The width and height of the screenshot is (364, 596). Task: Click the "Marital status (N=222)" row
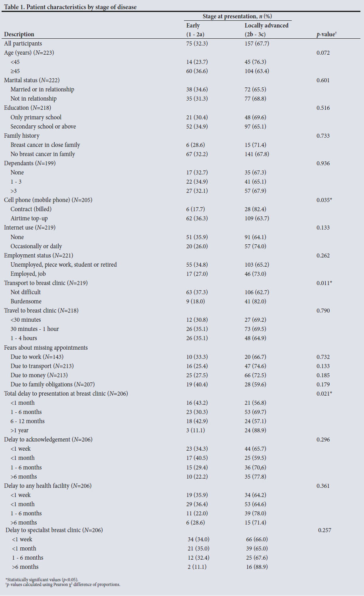click(x=32, y=80)
